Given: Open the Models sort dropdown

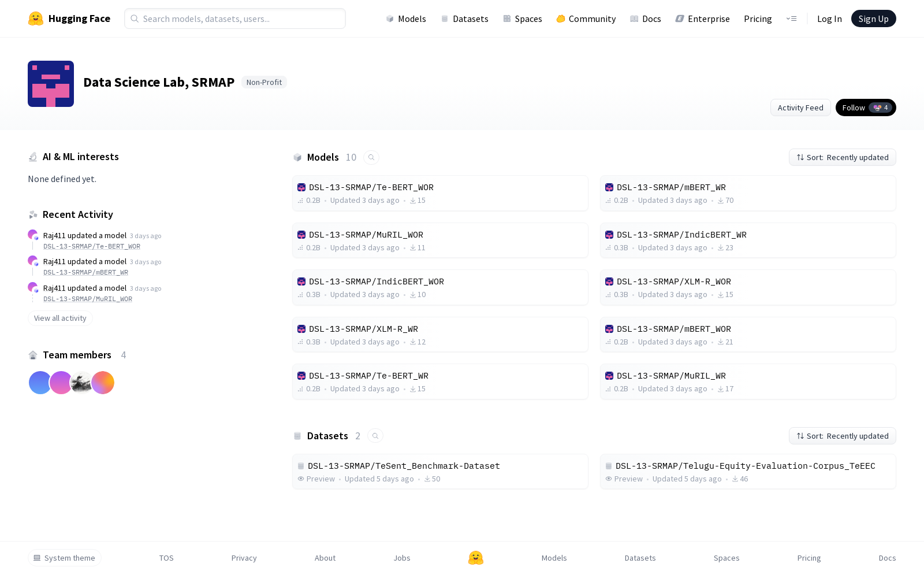Looking at the screenshot, I should tap(843, 157).
